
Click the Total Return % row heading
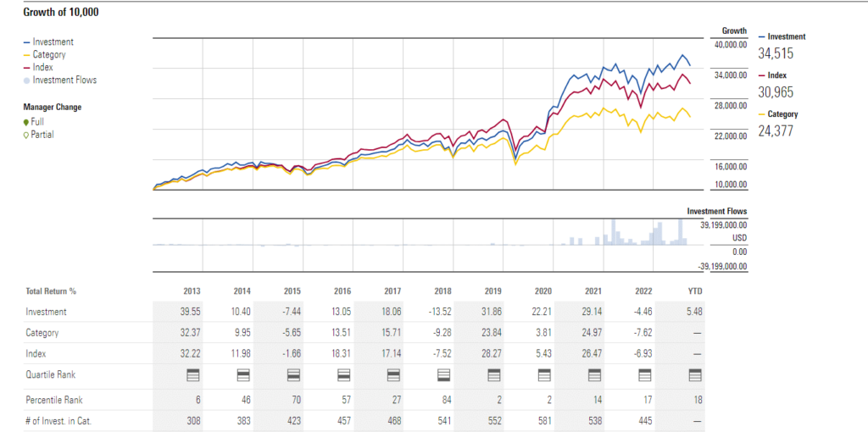click(x=51, y=291)
